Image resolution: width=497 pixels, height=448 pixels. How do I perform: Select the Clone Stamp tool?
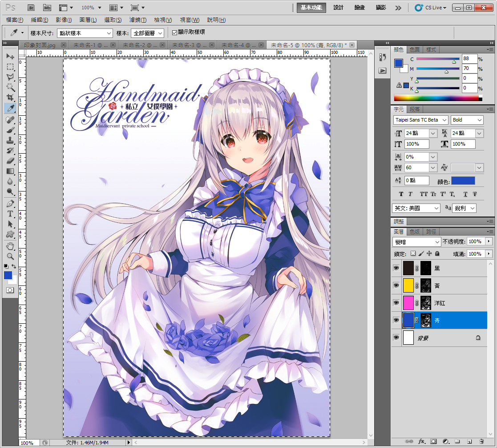(x=10, y=140)
